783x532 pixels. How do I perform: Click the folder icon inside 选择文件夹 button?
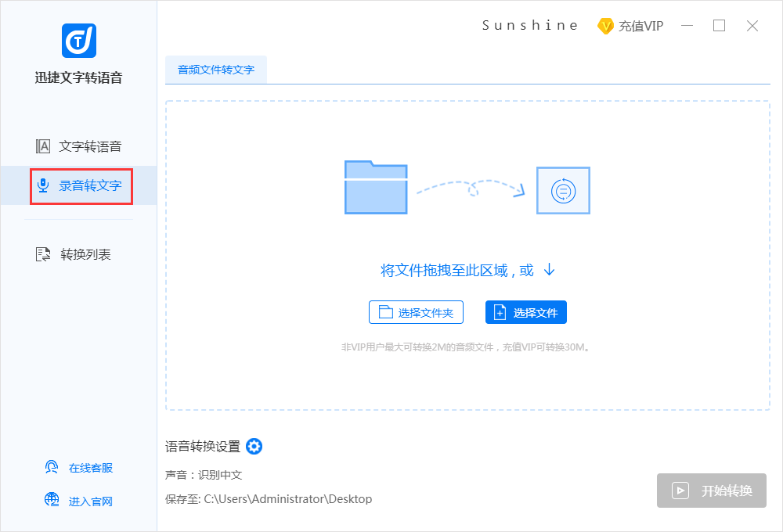coord(384,311)
